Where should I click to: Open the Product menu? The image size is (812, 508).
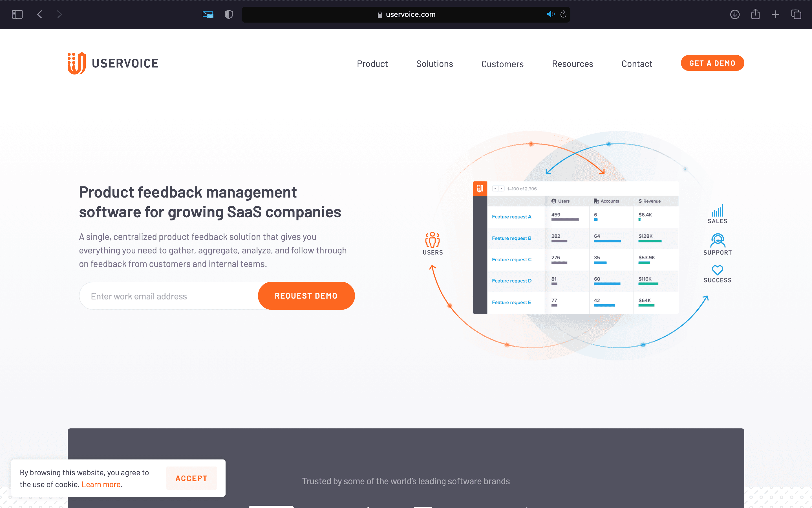372,63
